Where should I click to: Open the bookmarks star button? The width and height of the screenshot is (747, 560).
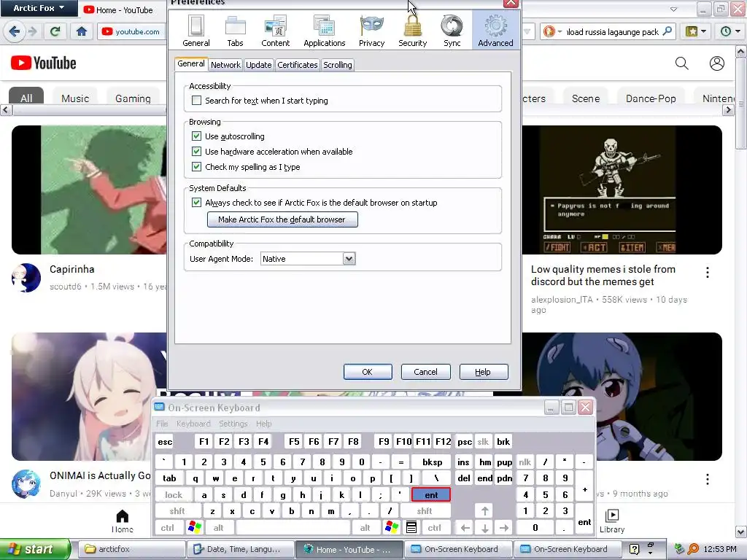[x=696, y=31]
